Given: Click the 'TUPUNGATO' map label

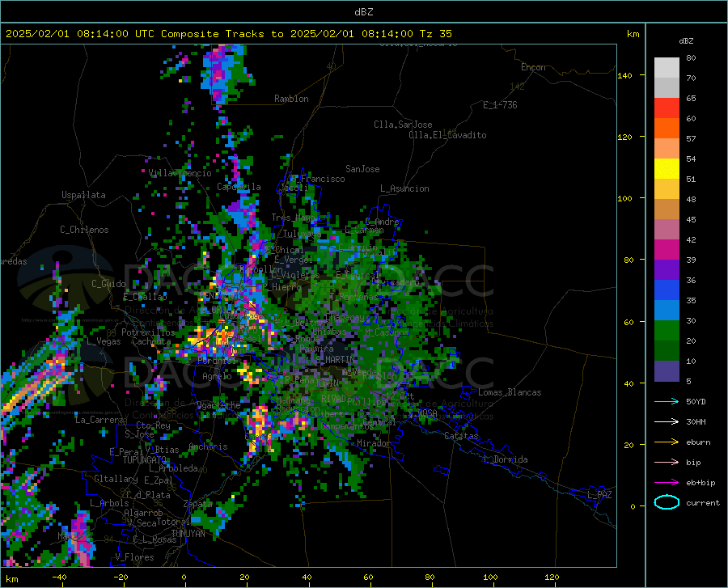Looking at the screenshot, I should [x=145, y=460].
